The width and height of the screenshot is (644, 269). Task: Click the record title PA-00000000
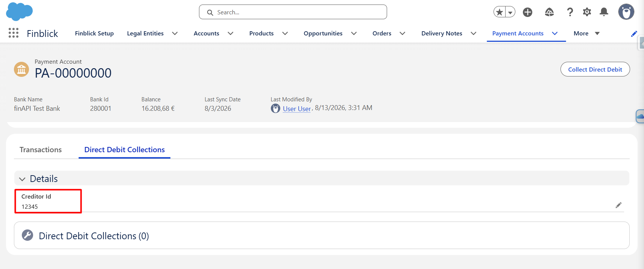[x=73, y=73]
